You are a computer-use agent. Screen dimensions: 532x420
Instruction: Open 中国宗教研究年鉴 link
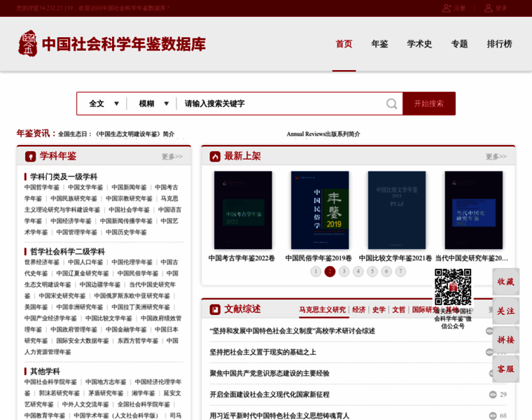(x=129, y=199)
